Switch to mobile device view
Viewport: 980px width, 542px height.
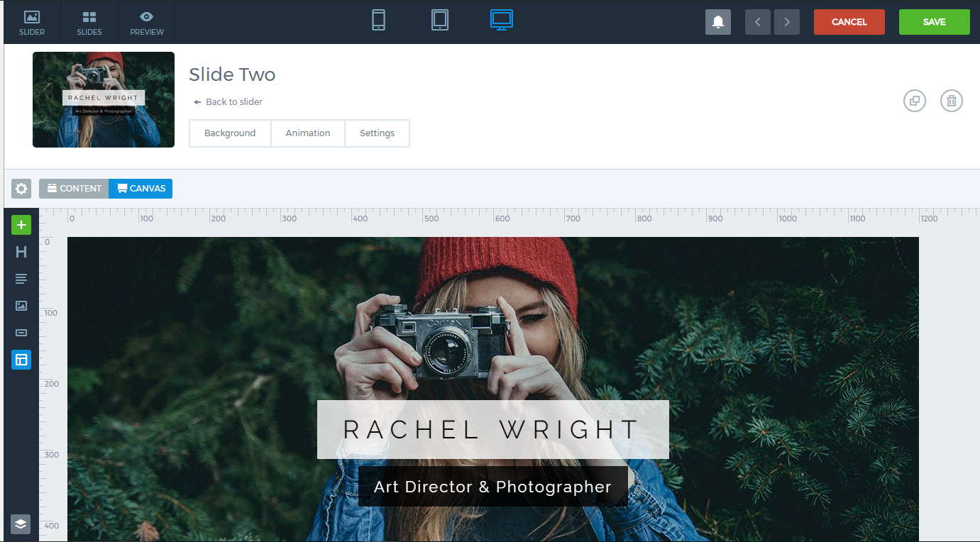coord(378,21)
